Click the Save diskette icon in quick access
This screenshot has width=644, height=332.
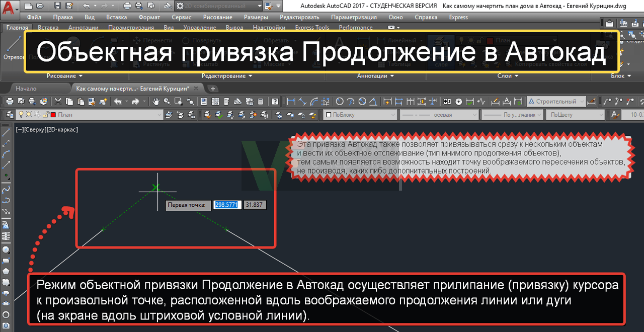58,6
